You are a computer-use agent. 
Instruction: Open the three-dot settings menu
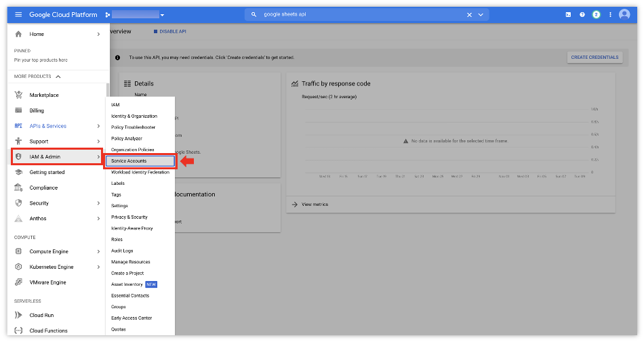coord(610,15)
